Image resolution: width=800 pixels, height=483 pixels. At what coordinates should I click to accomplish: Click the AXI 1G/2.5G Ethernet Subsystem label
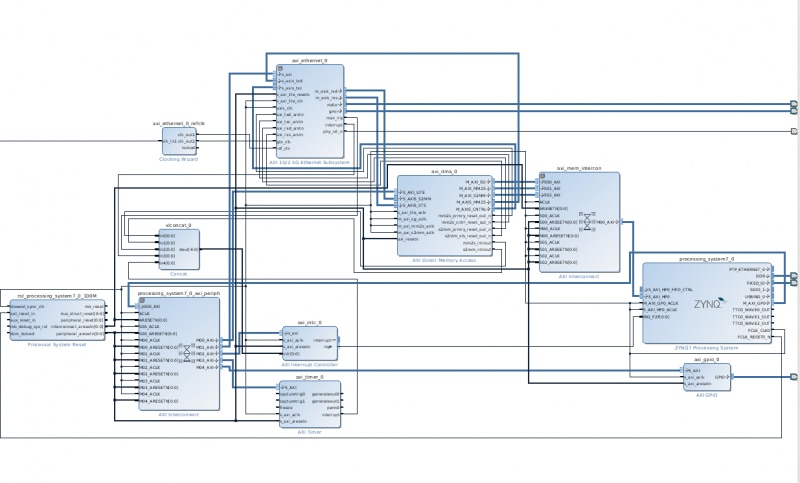tap(310, 162)
